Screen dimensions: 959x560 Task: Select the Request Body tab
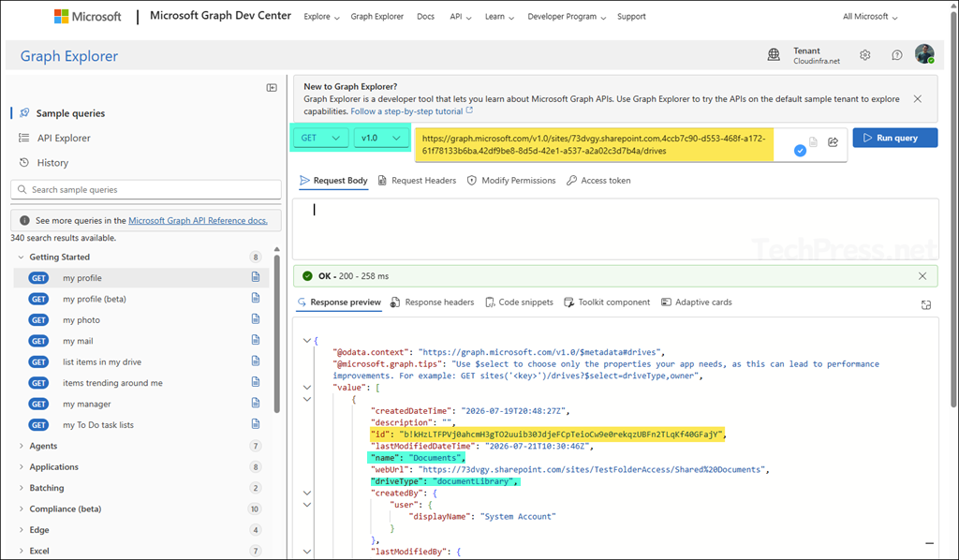pyautogui.click(x=334, y=181)
